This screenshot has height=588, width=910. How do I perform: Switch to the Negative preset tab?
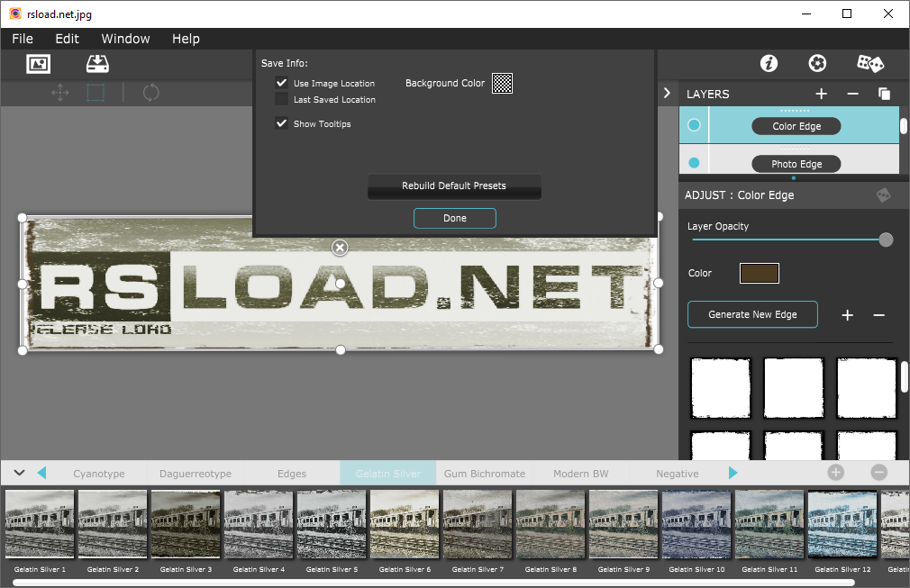pos(678,473)
